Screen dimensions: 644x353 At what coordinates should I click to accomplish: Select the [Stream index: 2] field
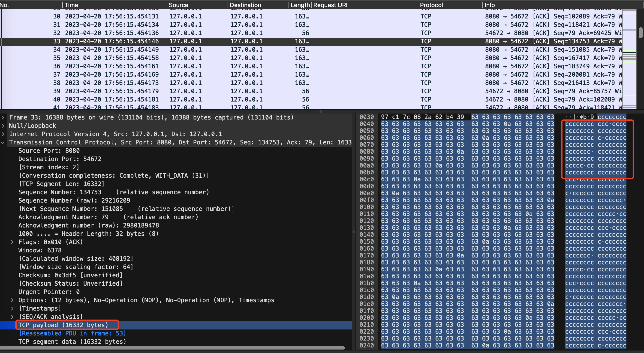click(176, 167)
